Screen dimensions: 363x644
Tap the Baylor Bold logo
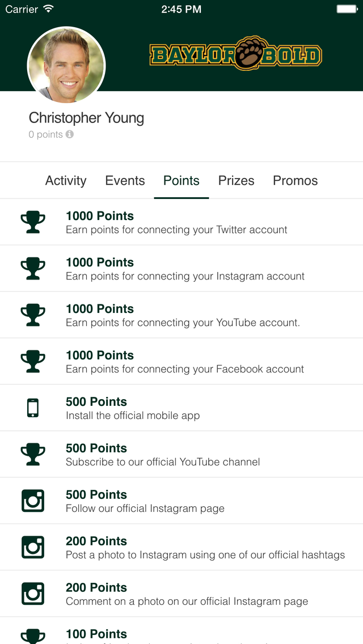pyautogui.click(x=235, y=53)
